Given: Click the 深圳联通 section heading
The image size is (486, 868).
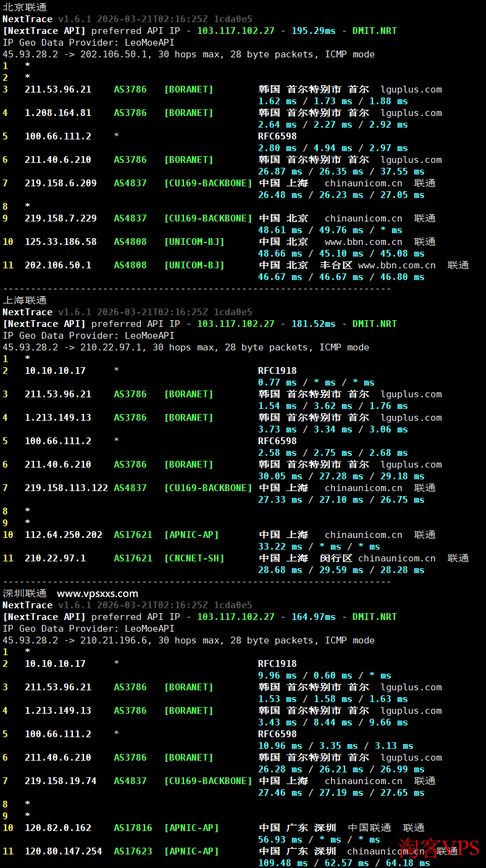Looking at the screenshot, I should [x=25, y=593].
